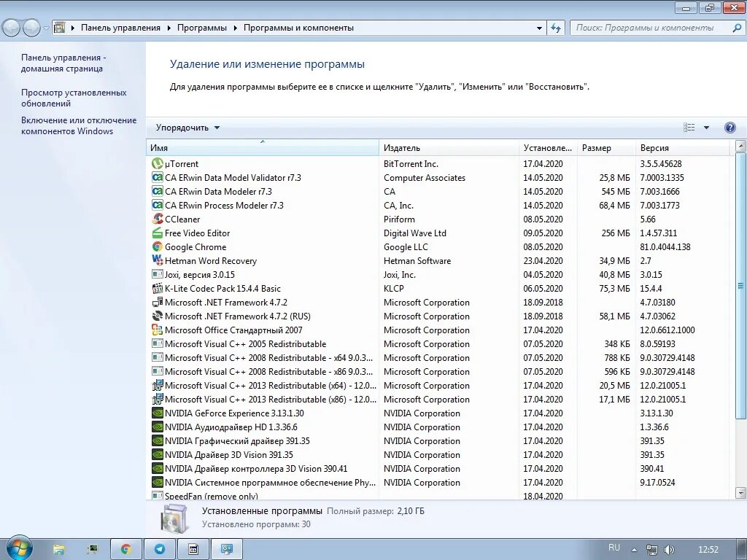747x560 pixels.
Task: Click the Microsoft .NET Framework 4.7.2 (RUS) icon
Action: tap(158, 316)
